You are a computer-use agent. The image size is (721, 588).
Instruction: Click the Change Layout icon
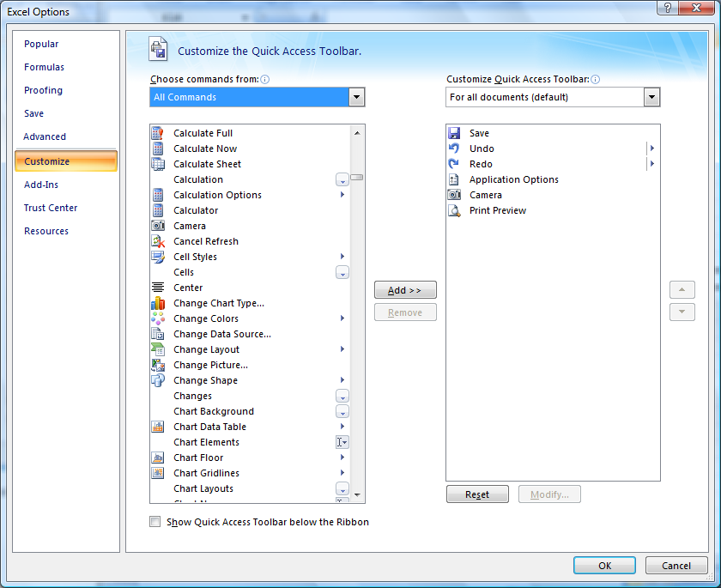158,349
